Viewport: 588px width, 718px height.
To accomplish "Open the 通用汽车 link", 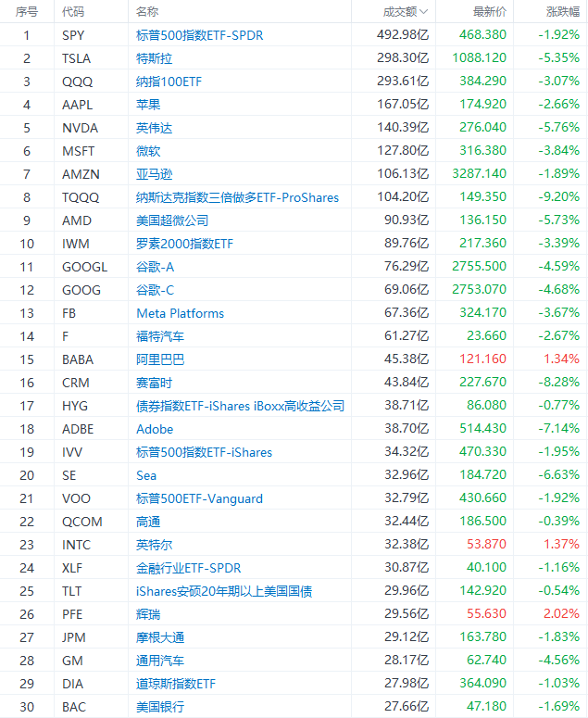I will coord(160,661).
